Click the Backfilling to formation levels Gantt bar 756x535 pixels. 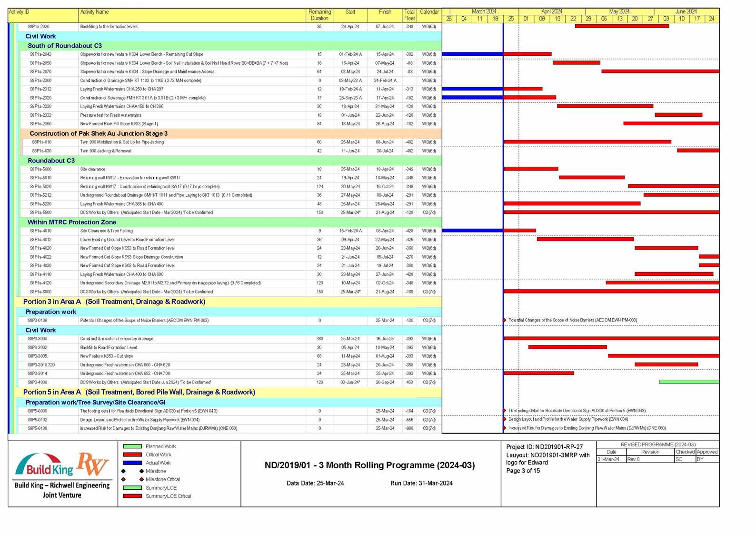622,26
